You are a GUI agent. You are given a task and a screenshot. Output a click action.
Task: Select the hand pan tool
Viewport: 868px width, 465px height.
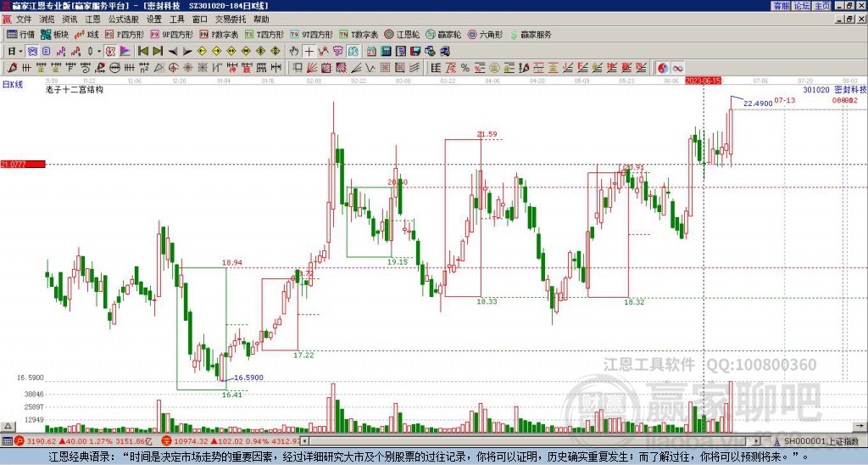click(294, 52)
